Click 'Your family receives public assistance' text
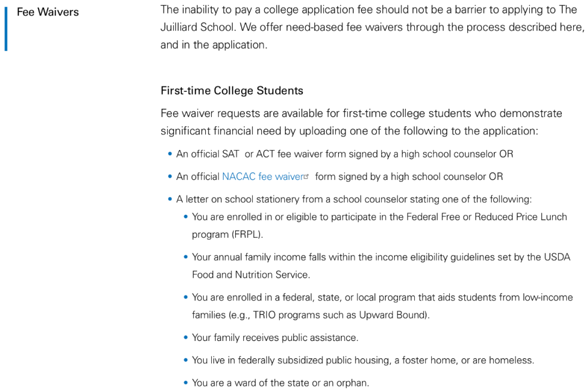588x391 pixels. [275, 338]
